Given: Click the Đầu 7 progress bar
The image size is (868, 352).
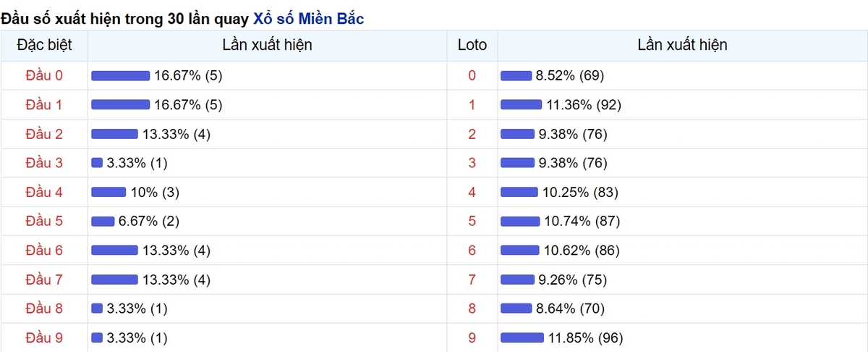Looking at the screenshot, I should point(114,280).
